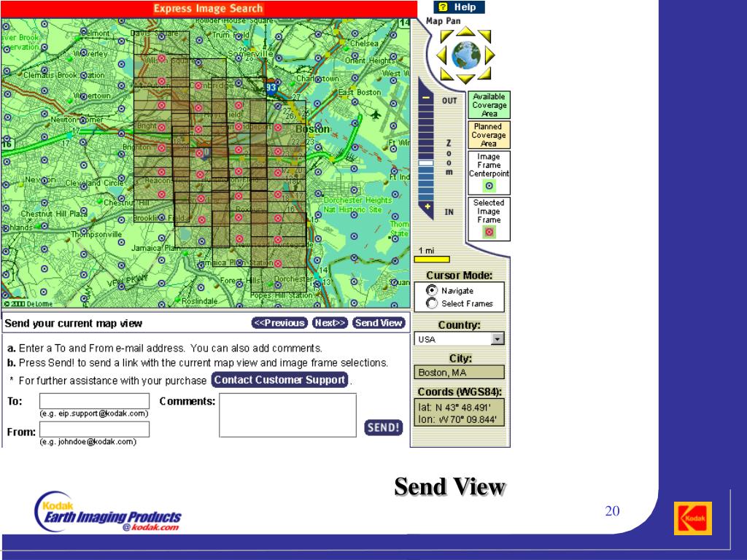Go to the <<Previous step
The width and height of the screenshot is (747, 560).
(279, 323)
